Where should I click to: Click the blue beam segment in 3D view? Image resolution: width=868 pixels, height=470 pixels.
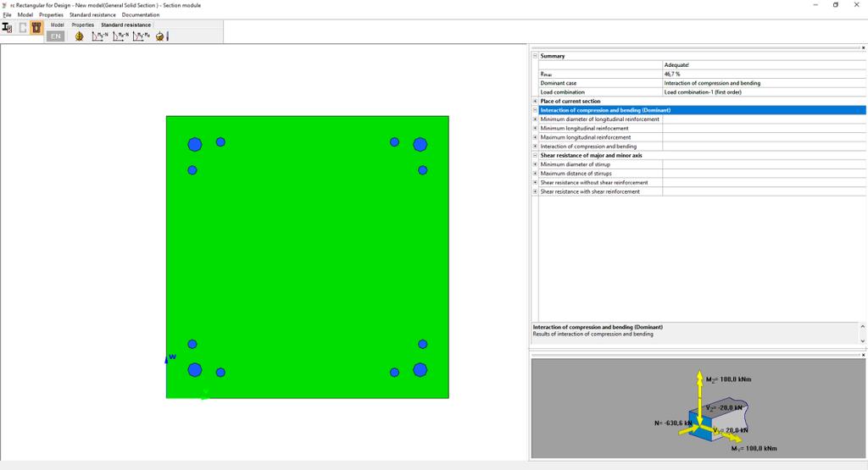(x=699, y=426)
